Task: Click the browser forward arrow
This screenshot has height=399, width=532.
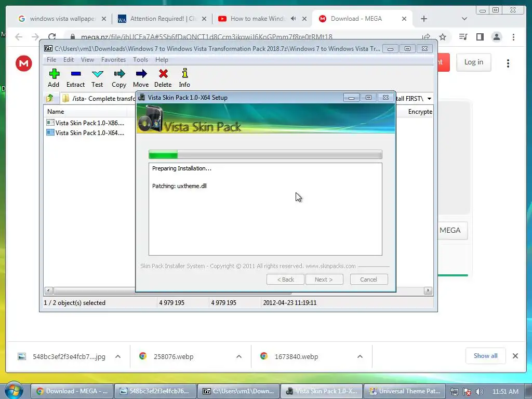Action: click(35, 37)
